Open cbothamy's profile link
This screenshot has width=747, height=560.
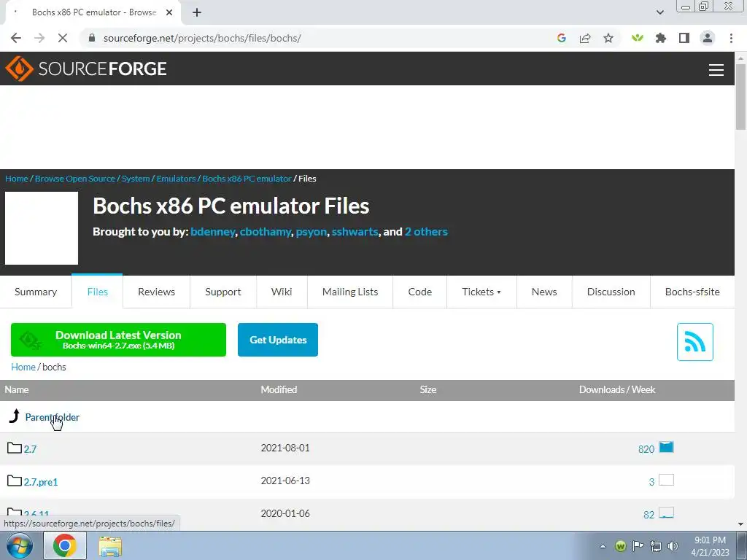(x=266, y=231)
